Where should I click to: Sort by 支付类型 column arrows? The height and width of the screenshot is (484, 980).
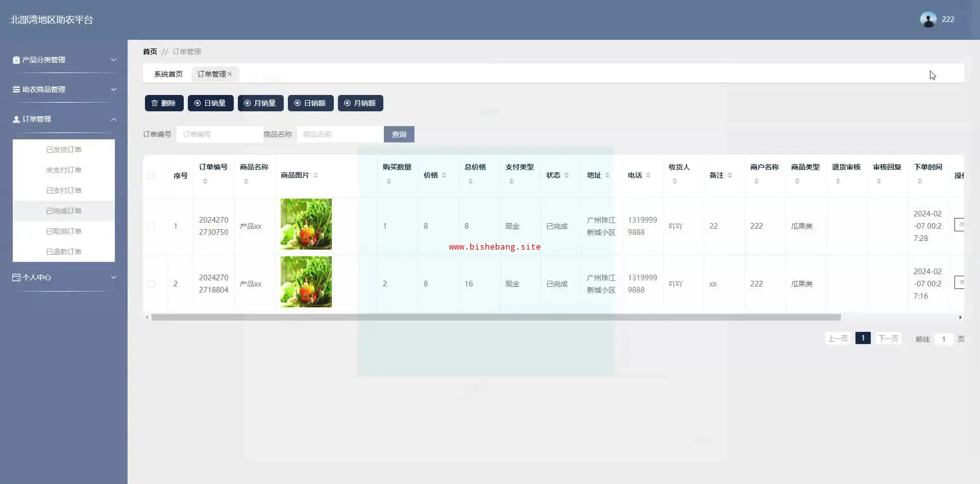511,181
